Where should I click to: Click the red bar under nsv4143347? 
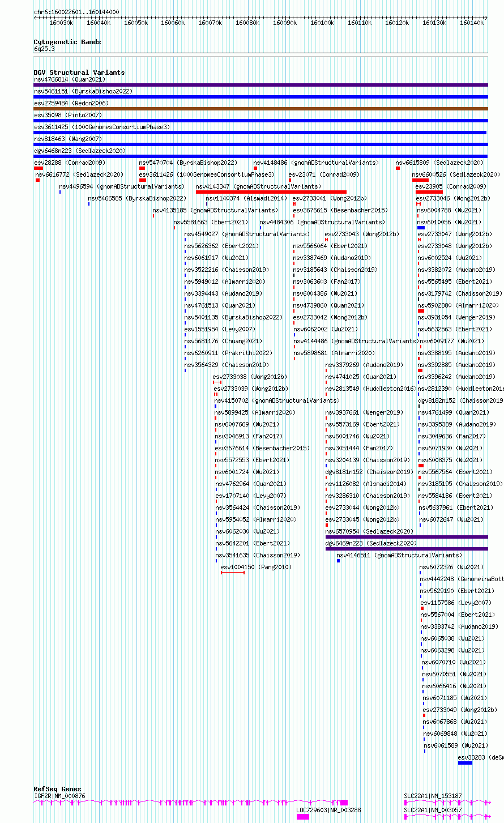click(271, 192)
